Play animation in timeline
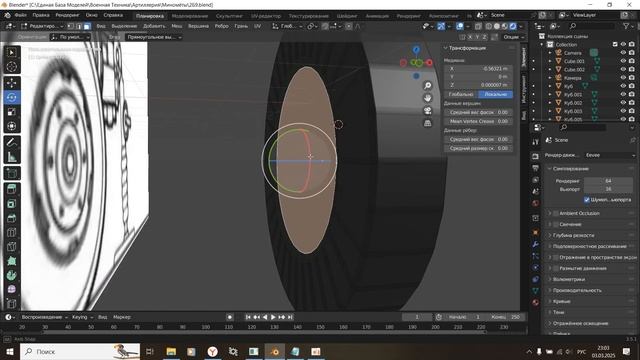The image size is (640, 360). point(273,317)
